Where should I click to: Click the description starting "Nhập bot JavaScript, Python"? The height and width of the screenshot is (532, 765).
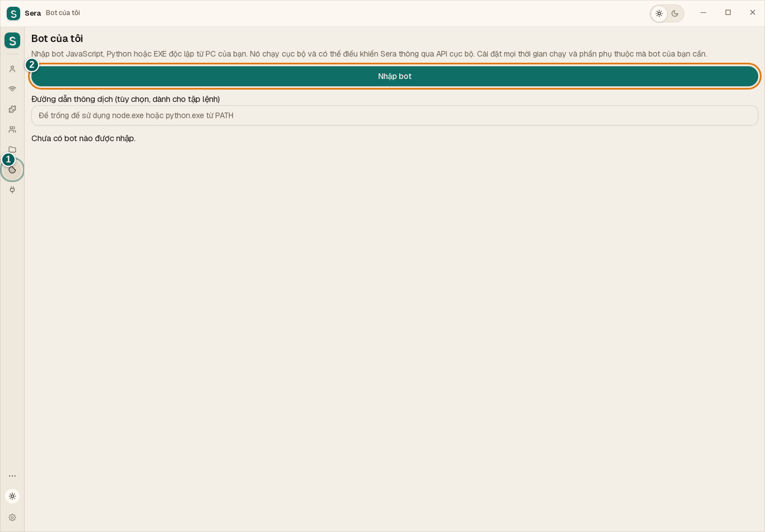[x=369, y=54]
